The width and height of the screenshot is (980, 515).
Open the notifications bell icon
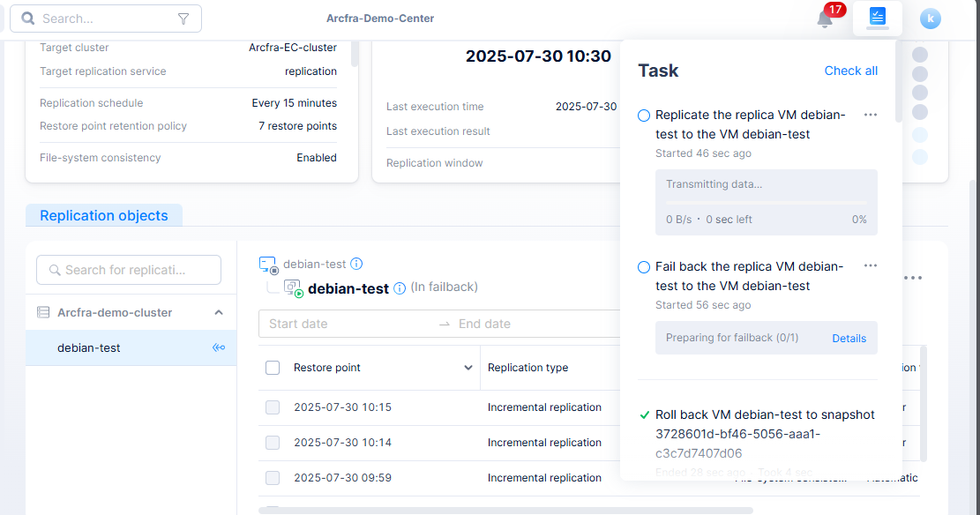(x=825, y=19)
